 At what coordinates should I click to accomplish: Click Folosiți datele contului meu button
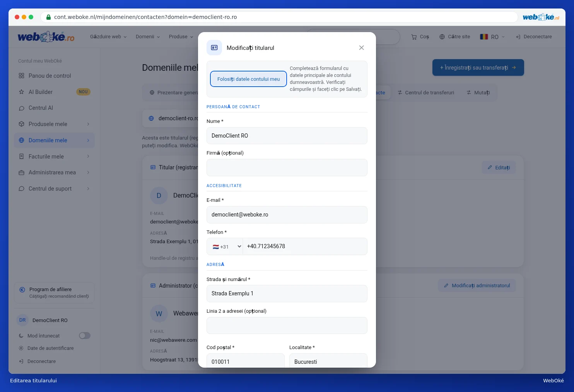(248, 79)
